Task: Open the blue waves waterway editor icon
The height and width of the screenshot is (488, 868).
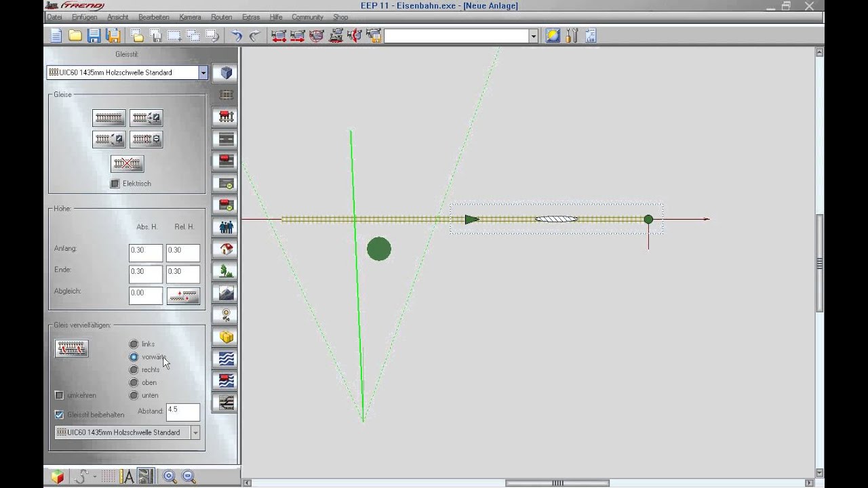Action: coord(226,359)
